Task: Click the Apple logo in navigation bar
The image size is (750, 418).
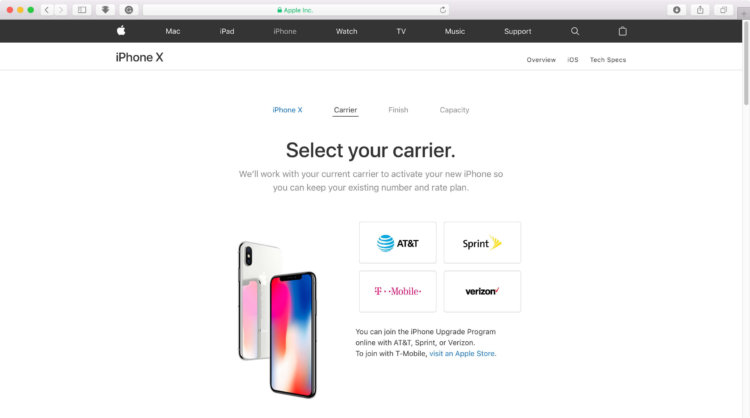Action: [x=121, y=31]
